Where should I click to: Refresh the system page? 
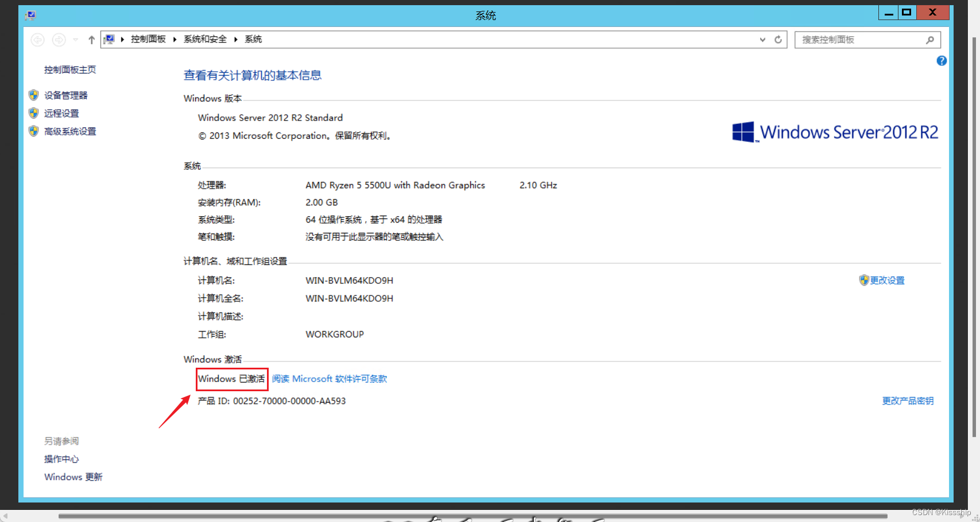coord(778,40)
